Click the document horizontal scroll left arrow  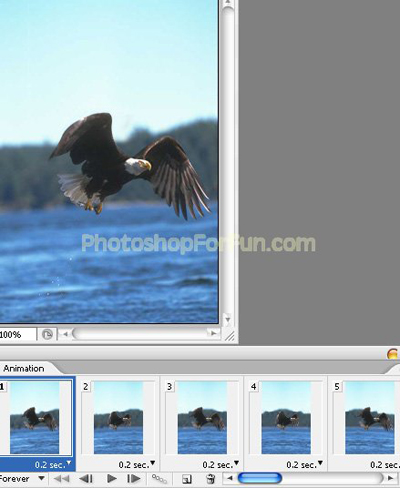(x=65, y=334)
